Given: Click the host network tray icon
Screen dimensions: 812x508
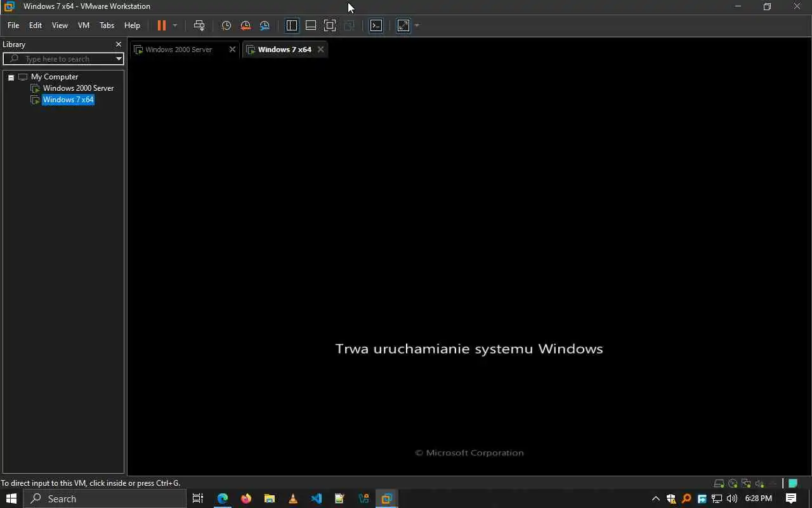Looking at the screenshot, I should click(x=717, y=498).
